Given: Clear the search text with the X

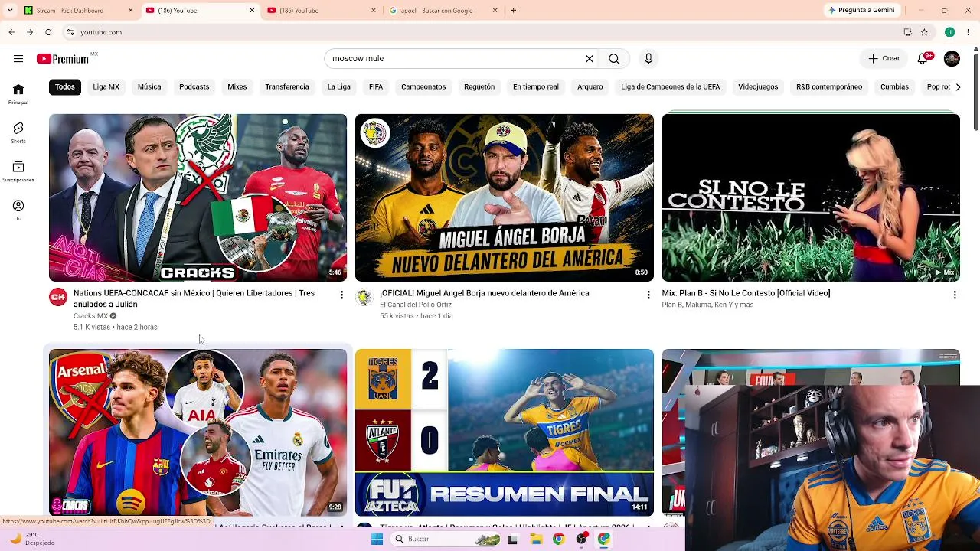Looking at the screenshot, I should click(590, 59).
